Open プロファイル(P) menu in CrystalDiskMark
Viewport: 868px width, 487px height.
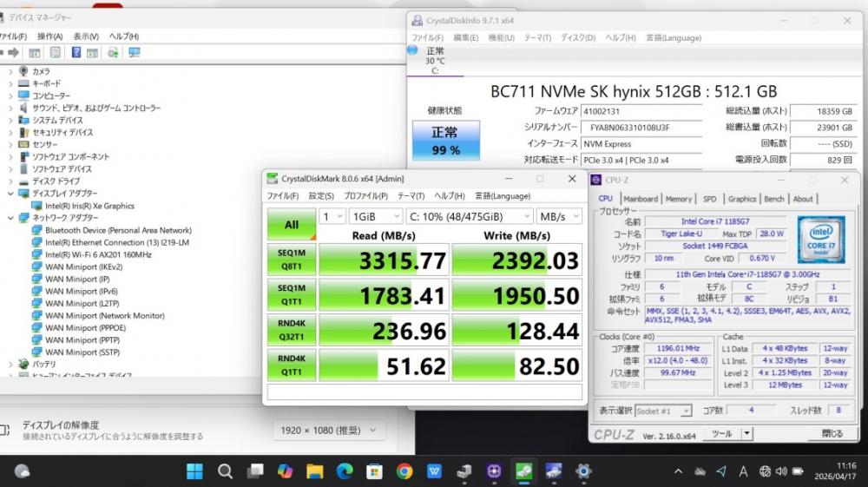pyautogui.click(x=365, y=196)
